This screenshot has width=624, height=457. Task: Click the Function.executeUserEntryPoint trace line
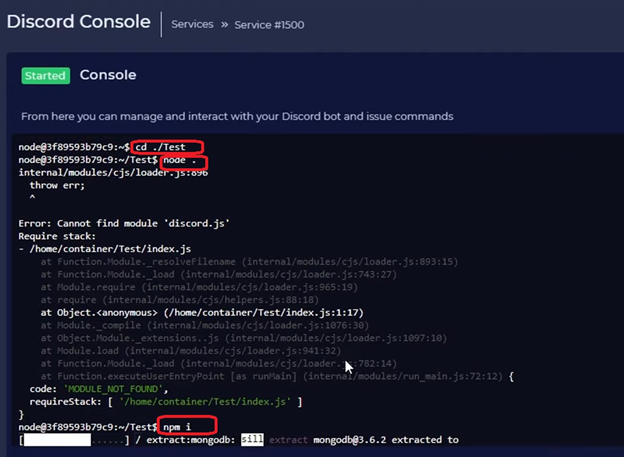point(277,376)
